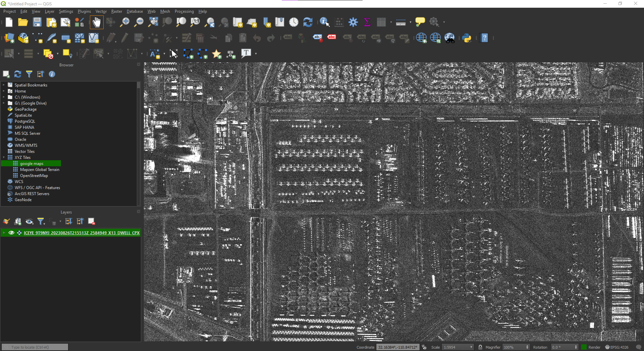The height and width of the screenshot is (351, 644).
Task: Open the Plugins menu
Action: pyautogui.click(x=84, y=11)
